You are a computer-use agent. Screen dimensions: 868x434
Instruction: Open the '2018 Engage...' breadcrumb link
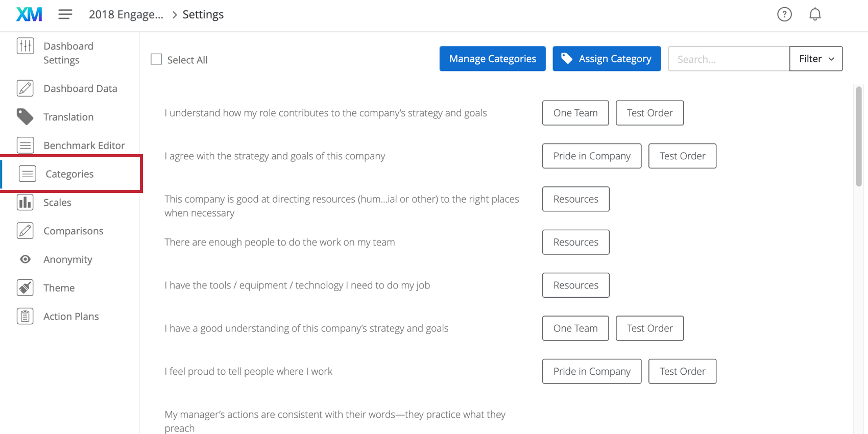pyautogui.click(x=126, y=14)
